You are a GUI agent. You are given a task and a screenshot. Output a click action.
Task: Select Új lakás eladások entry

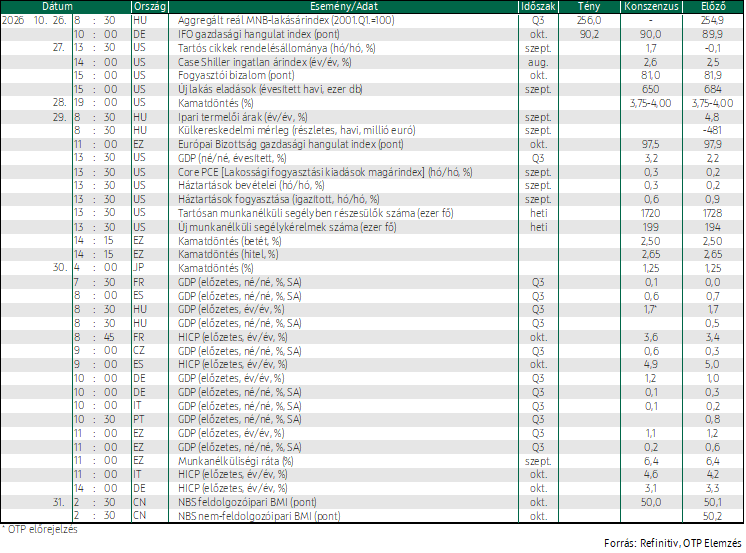tap(270, 89)
